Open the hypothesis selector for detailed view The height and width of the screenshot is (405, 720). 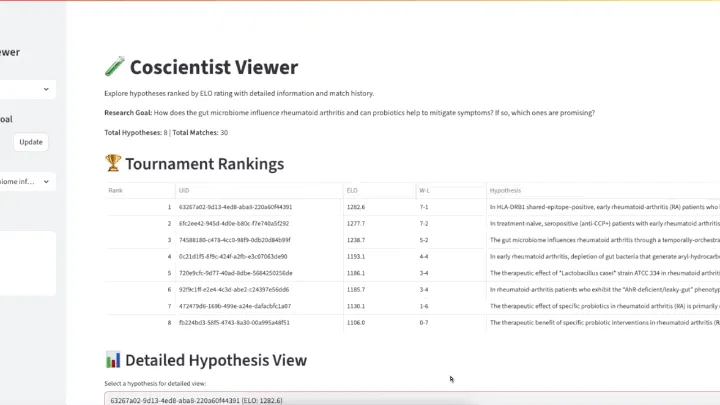pyautogui.click(x=412, y=400)
